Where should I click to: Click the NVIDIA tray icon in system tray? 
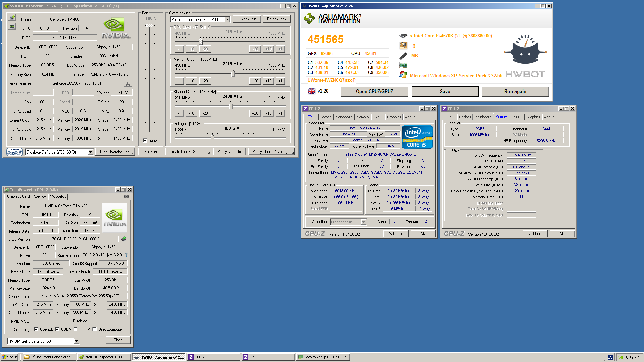point(621,357)
